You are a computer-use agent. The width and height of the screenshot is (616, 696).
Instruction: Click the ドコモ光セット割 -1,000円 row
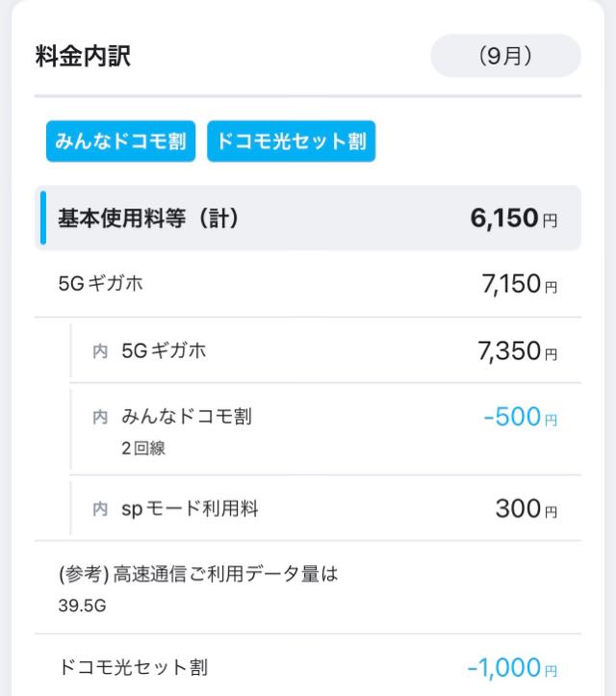click(308, 667)
